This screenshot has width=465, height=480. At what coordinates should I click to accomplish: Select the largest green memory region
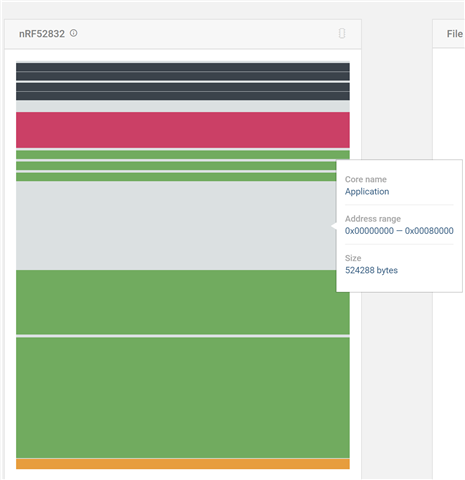point(183,398)
